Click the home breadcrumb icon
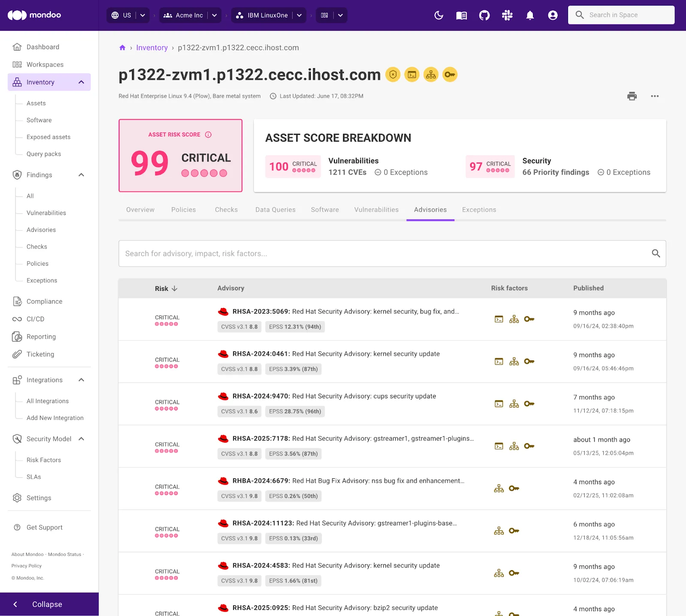Screen dimensions: 686x616 tap(122, 48)
